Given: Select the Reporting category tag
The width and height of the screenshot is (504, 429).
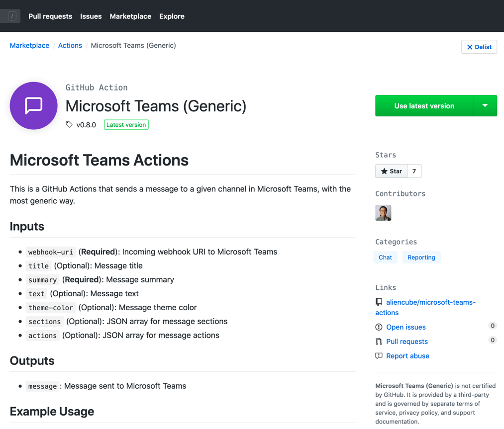Looking at the screenshot, I should [x=421, y=257].
